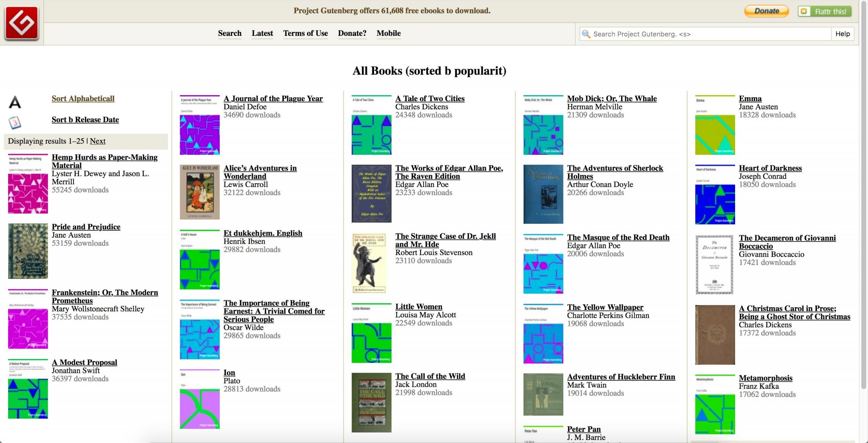Switch to the Latest page
The height and width of the screenshot is (443, 868).
[x=262, y=33]
